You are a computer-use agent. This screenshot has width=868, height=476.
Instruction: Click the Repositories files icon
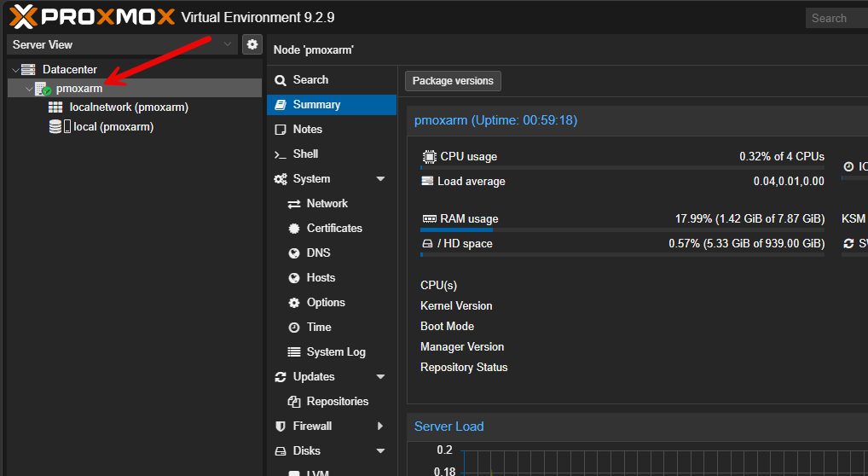(294, 402)
